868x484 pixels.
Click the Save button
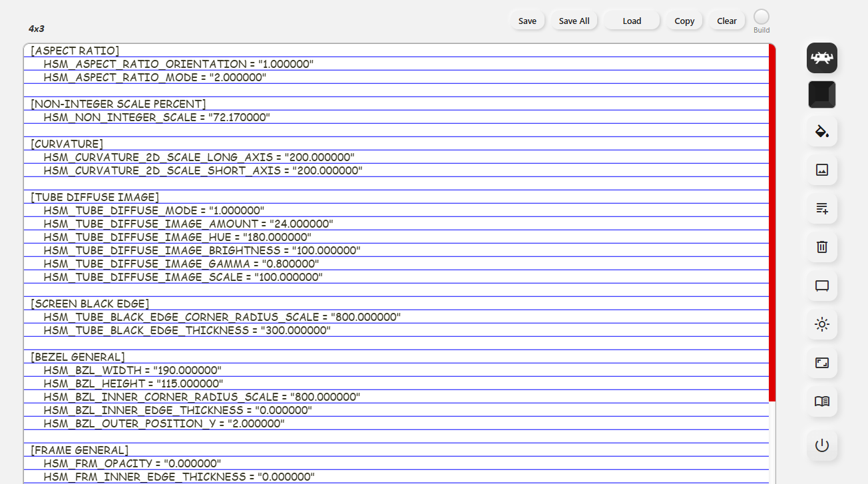527,21
